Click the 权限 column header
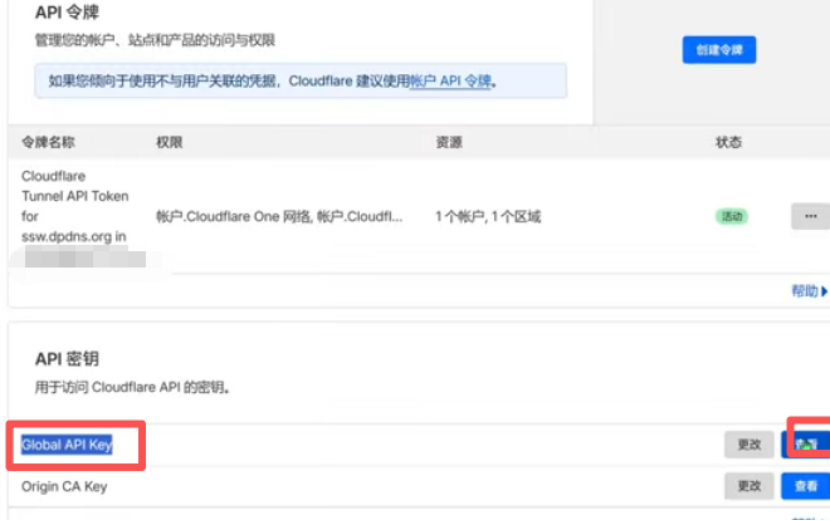This screenshot has height=521, width=830. pos(169,142)
